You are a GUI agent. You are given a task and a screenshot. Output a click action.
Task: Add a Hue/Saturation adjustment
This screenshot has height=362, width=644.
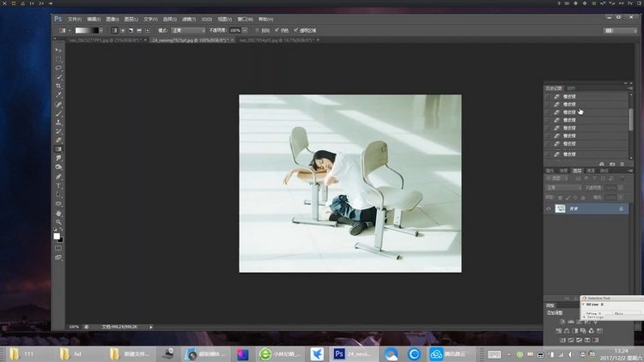click(559, 331)
